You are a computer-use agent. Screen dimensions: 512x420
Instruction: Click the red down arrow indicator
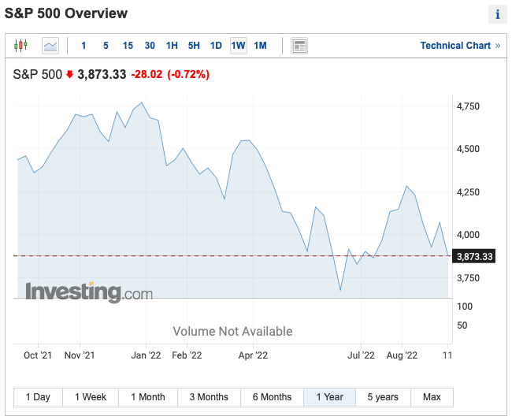coord(69,74)
